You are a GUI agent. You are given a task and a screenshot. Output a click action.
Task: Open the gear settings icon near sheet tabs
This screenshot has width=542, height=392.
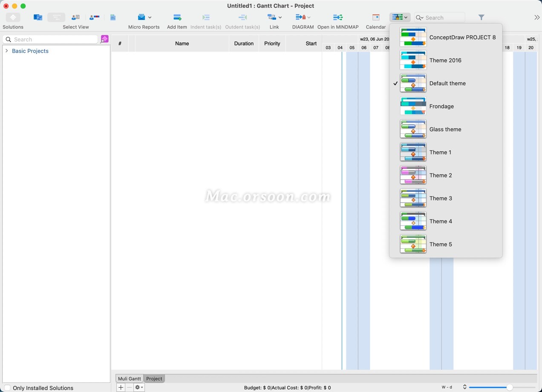pyautogui.click(x=139, y=387)
